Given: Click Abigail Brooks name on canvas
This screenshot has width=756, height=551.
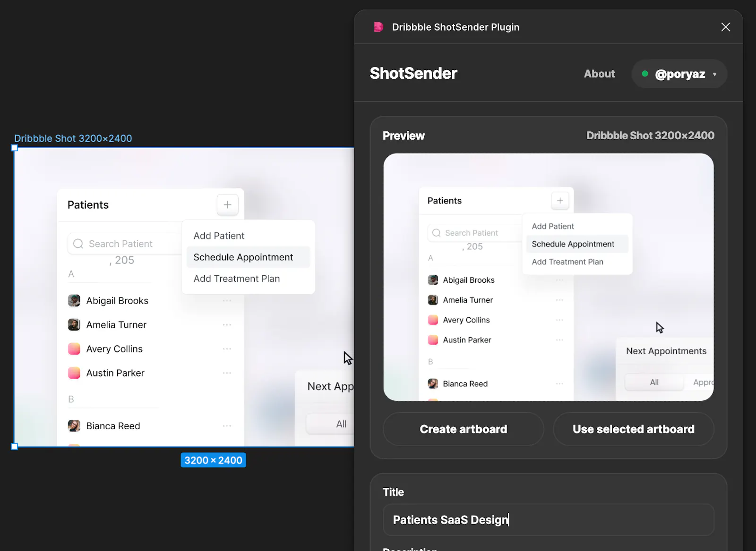Looking at the screenshot, I should 117,301.
